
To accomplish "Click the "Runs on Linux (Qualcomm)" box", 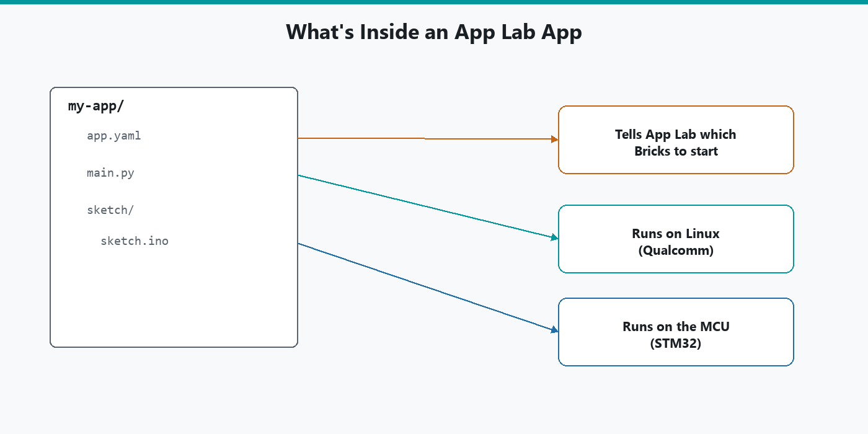I will pyautogui.click(x=676, y=239).
